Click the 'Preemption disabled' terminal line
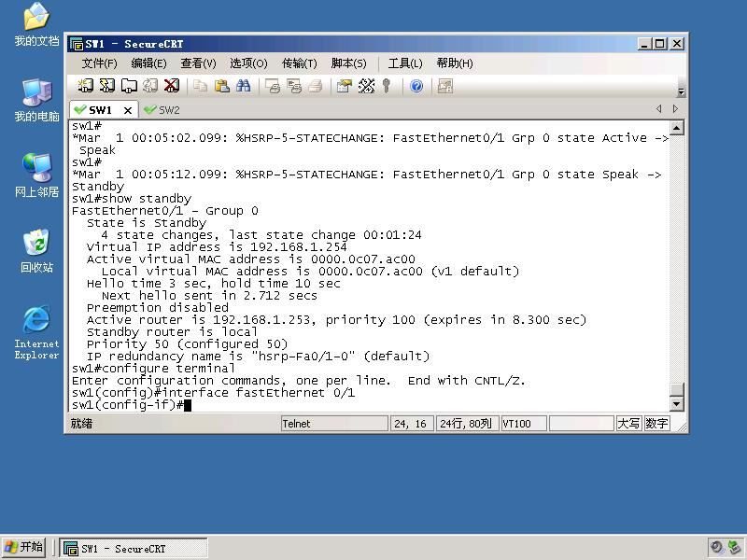This screenshot has height=560, width=747. pos(157,308)
